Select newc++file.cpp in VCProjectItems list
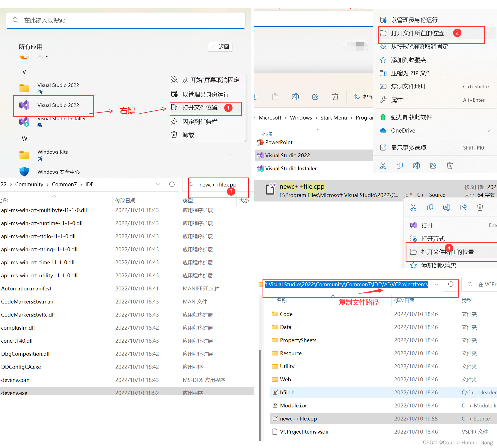 pyautogui.click(x=383, y=419)
